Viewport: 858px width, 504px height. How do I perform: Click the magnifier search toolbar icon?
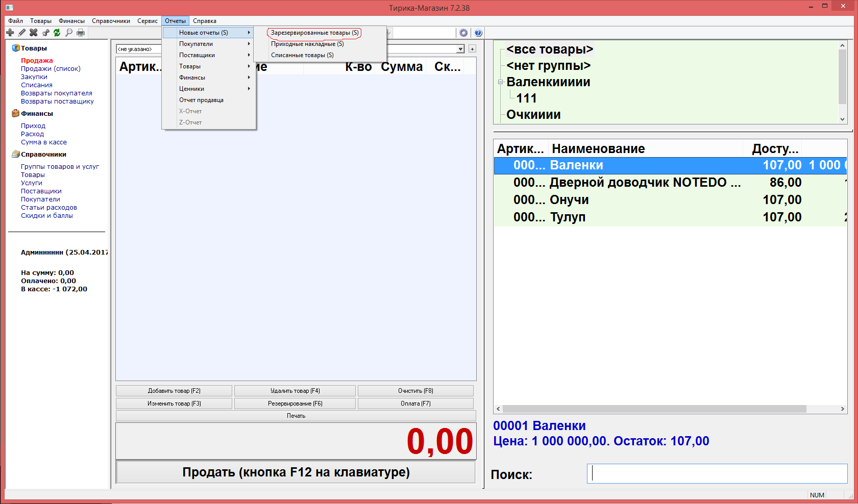click(69, 33)
